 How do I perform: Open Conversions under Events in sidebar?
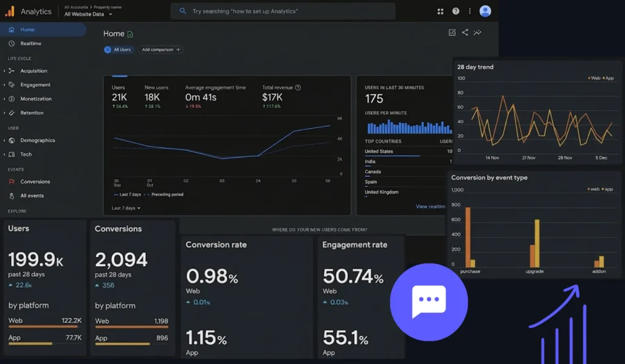pyautogui.click(x=35, y=182)
